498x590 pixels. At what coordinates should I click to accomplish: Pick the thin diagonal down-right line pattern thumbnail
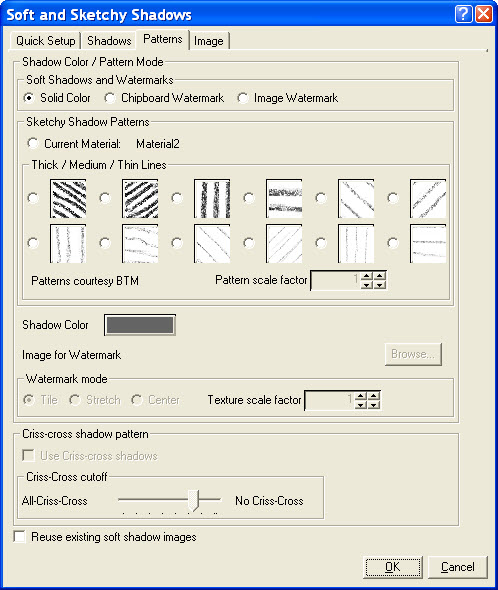212,244
